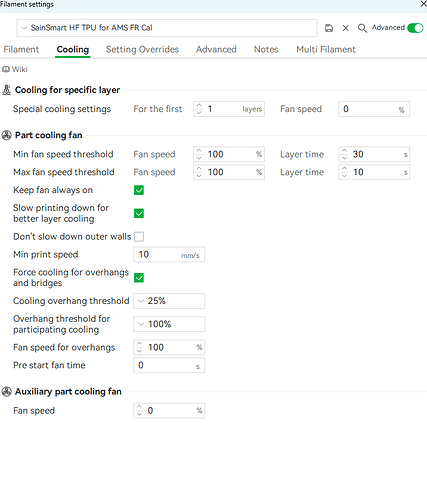The height and width of the screenshot is (500, 427).
Task: Click the Fan speed for overhangs field
Action: [169, 347]
